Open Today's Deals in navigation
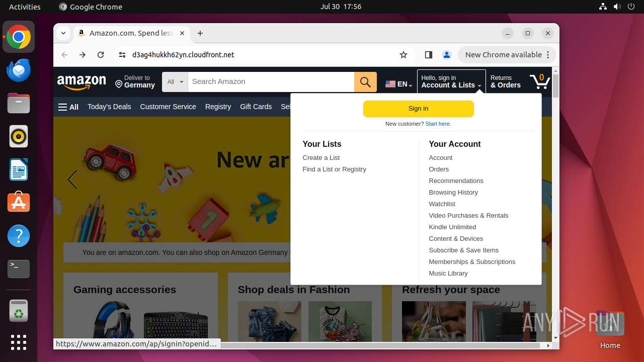The height and width of the screenshot is (362, 644). click(109, 107)
